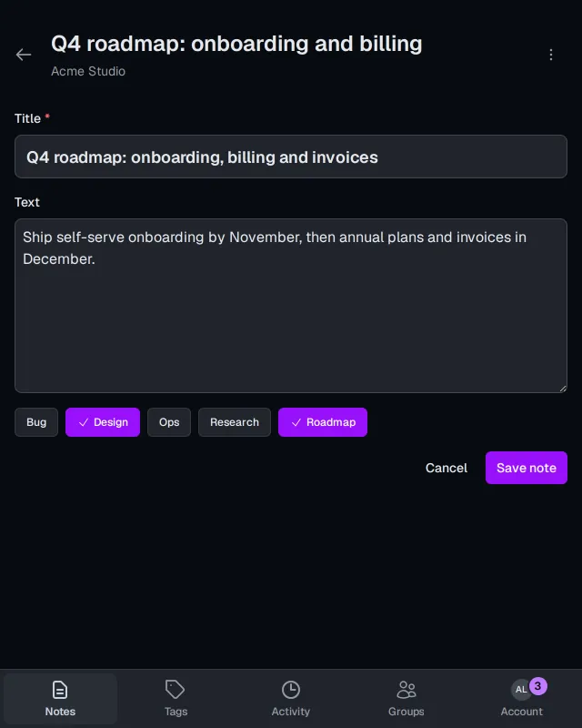Toggle the Ops tag chip
Screen dimensions: 582x728
(169, 422)
